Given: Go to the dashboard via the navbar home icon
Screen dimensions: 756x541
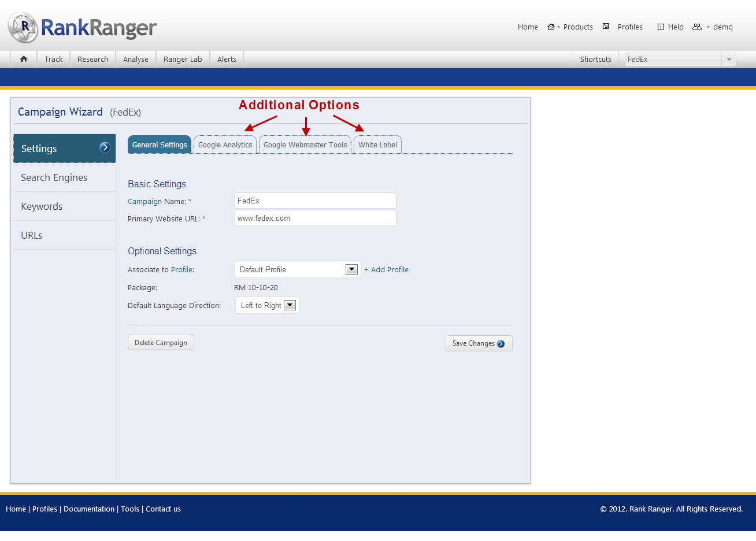Looking at the screenshot, I should 24,59.
